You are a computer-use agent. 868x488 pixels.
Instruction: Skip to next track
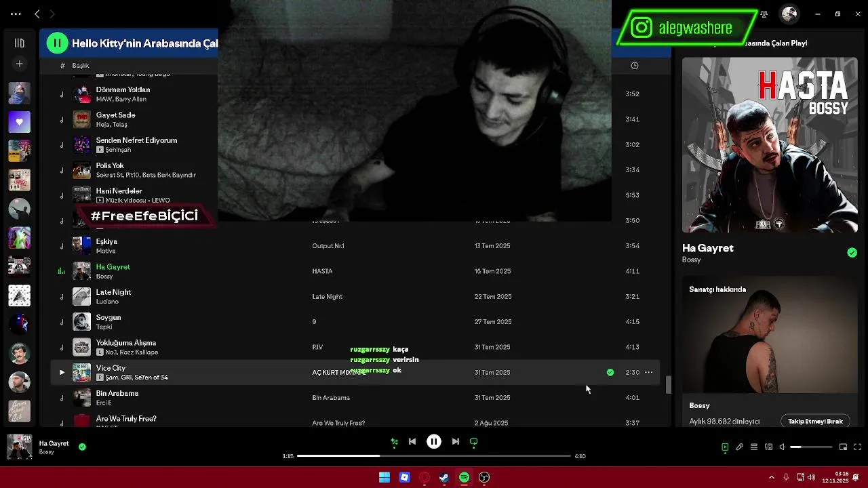(x=456, y=442)
